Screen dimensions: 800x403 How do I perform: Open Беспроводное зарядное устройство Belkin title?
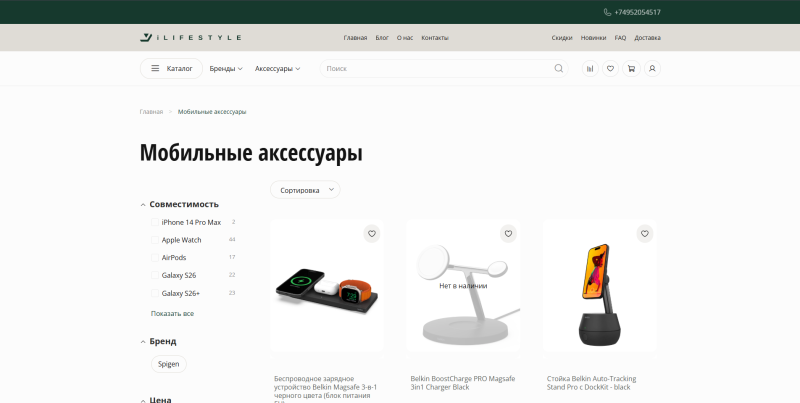click(326, 389)
